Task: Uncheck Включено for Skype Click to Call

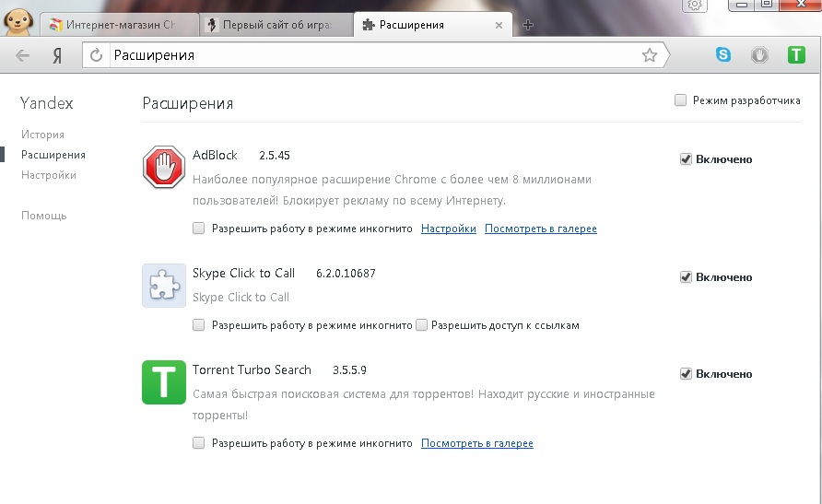Action: click(686, 277)
